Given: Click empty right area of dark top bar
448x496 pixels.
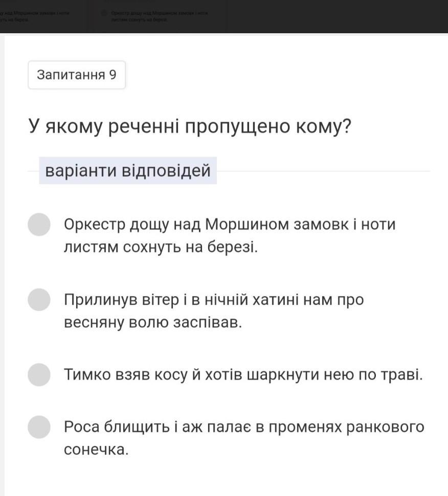Looking at the screenshot, I should click(338, 15).
